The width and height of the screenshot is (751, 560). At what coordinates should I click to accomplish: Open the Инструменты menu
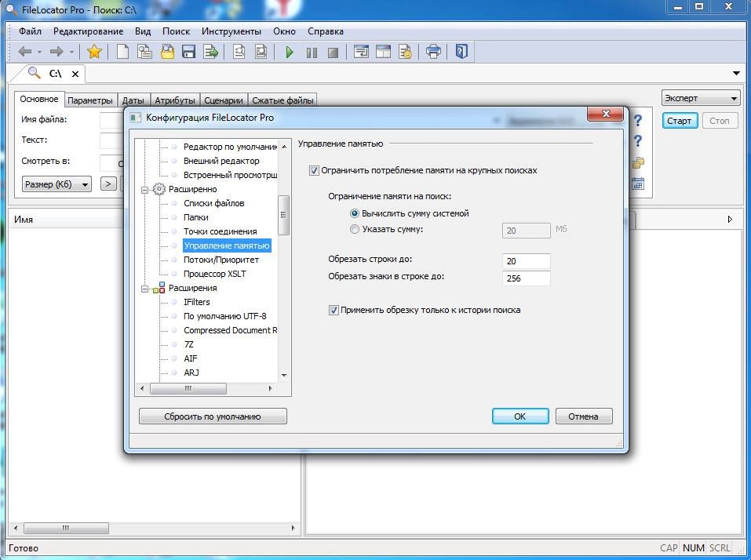(x=231, y=31)
